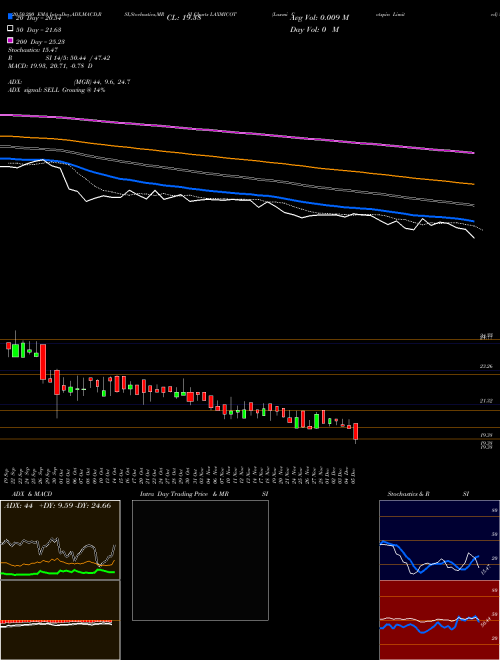Click the tall red candle after the green candles

tap(43, 362)
